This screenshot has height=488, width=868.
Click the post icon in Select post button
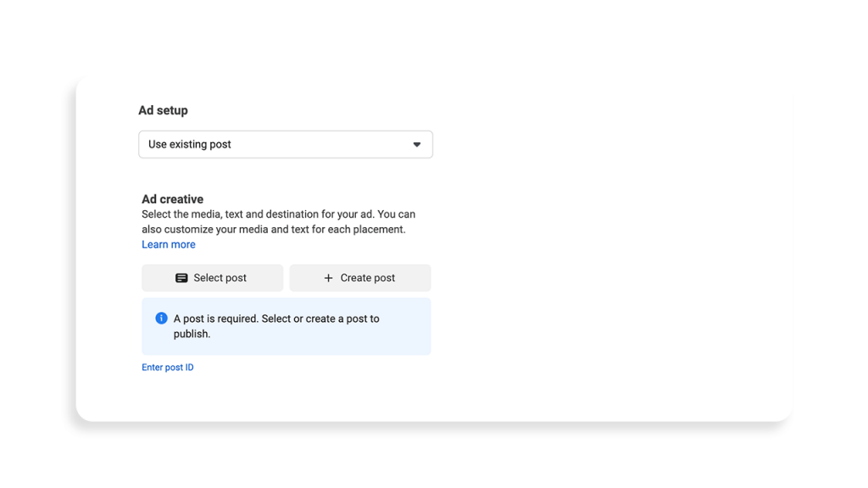181,278
